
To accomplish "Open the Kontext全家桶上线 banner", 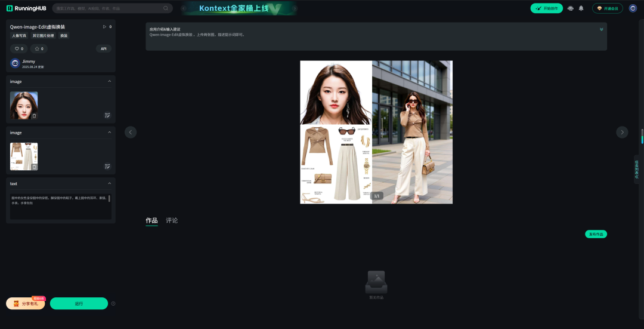I will [239, 8].
